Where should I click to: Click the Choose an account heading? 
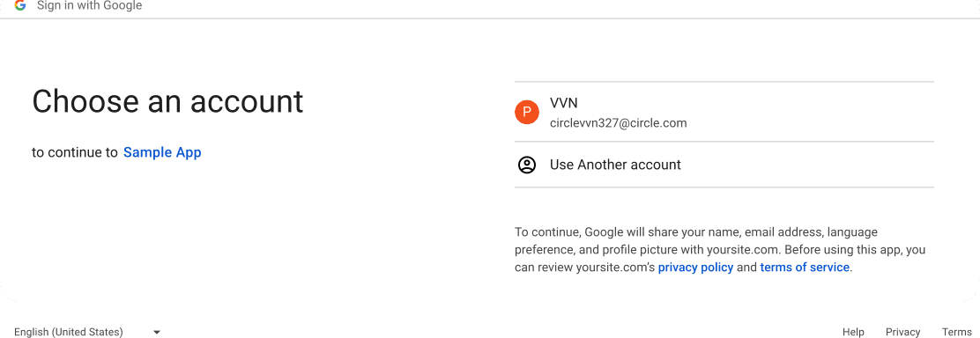point(167,101)
